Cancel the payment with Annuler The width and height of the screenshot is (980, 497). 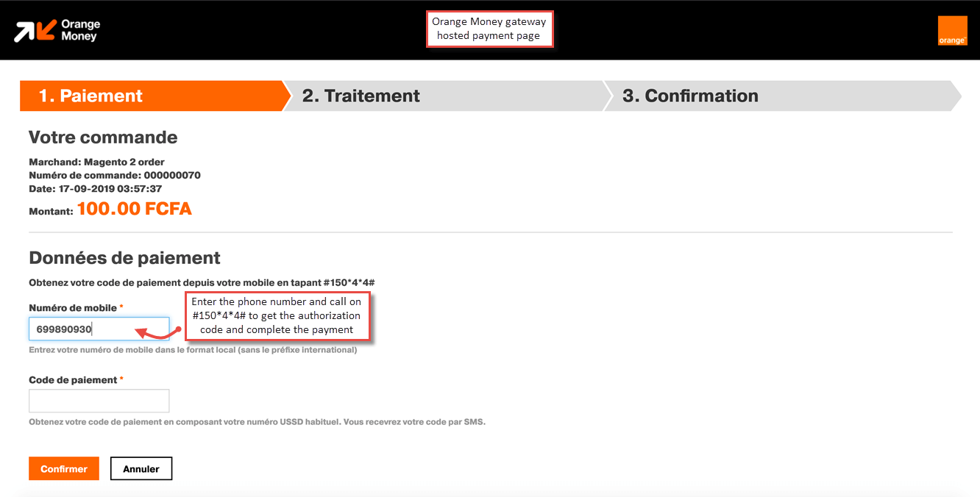tap(141, 468)
